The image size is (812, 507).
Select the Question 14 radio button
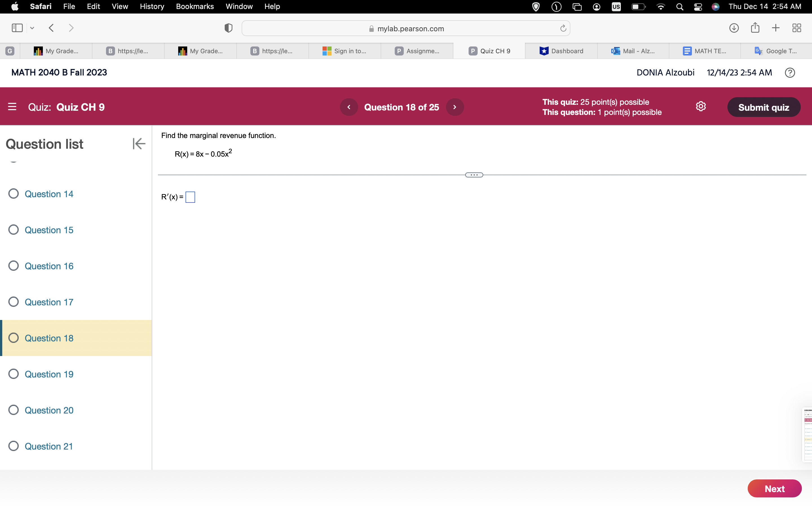(14, 194)
